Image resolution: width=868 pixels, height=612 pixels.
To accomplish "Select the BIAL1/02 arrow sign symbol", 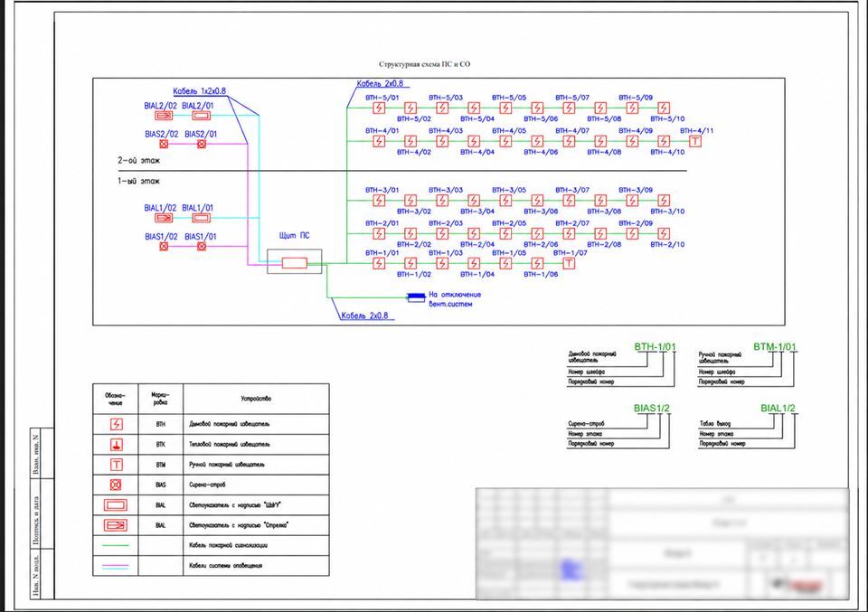I will tap(164, 218).
